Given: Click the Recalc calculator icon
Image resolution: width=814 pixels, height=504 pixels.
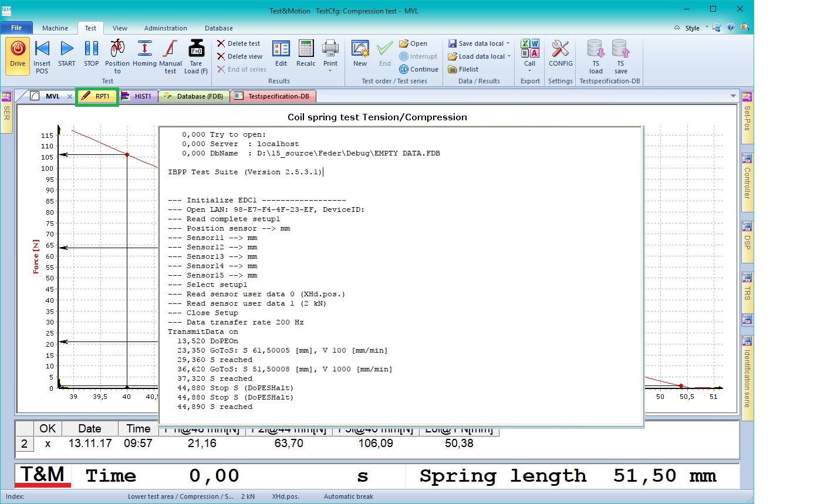Looking at the screenshot, I should tap(306, 53).
